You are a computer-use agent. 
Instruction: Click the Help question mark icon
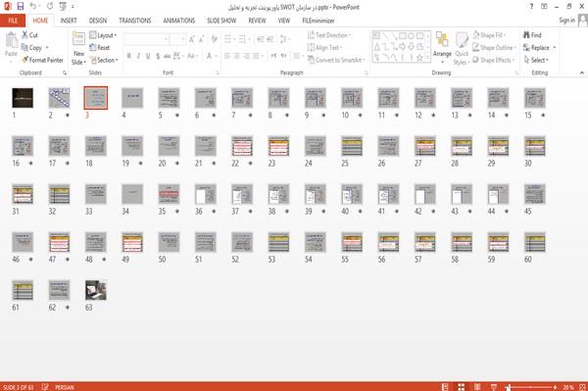tap(531, 7)
